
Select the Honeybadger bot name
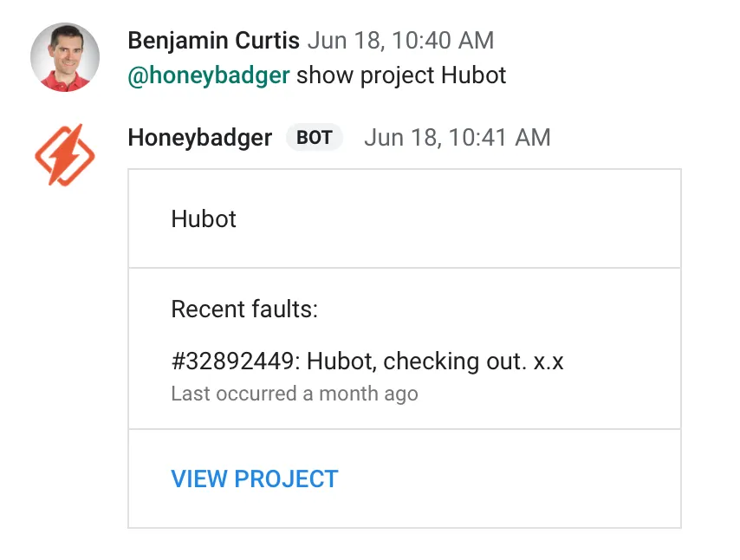(199, 137)
